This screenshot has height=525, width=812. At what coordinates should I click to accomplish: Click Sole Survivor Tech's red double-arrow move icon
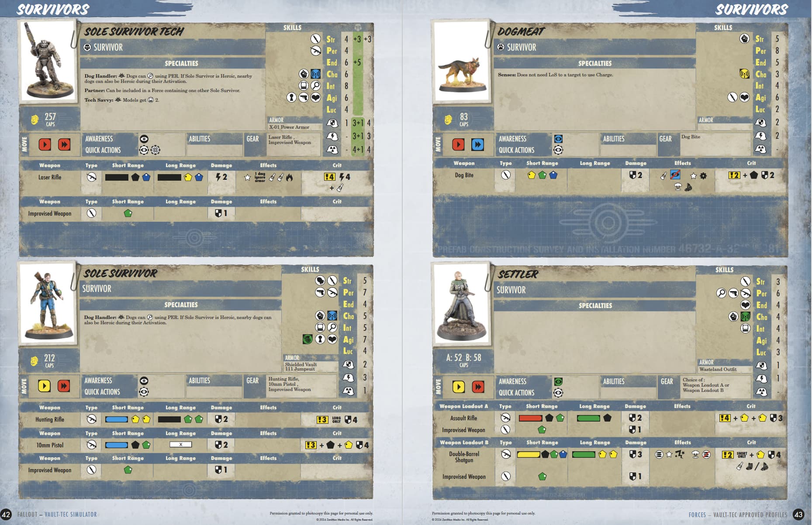pyautogui.click(x=64, y=144)
